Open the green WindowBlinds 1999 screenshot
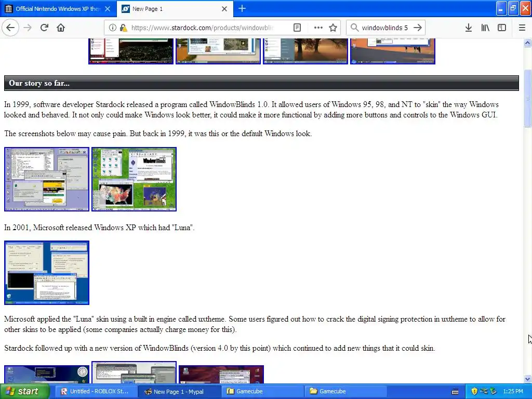Image resolution: width=532 pixels, height=399 pixels. (x=134, y=179)
